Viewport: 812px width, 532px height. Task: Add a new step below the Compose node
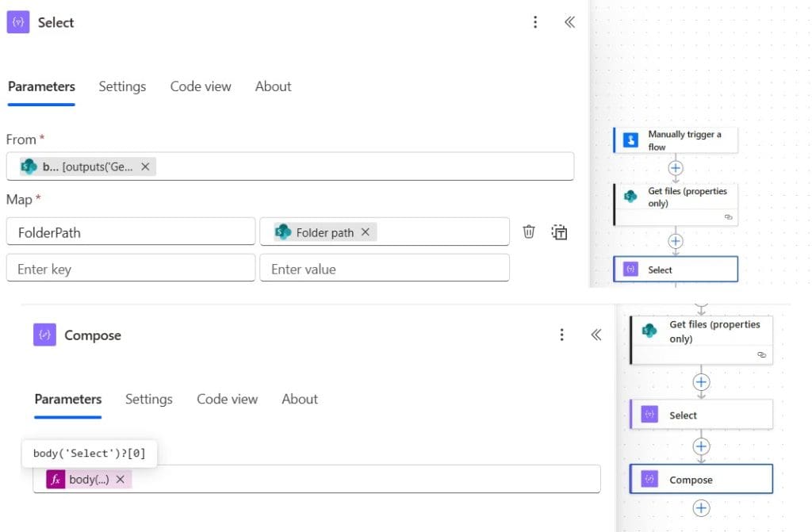click(701, 508)
